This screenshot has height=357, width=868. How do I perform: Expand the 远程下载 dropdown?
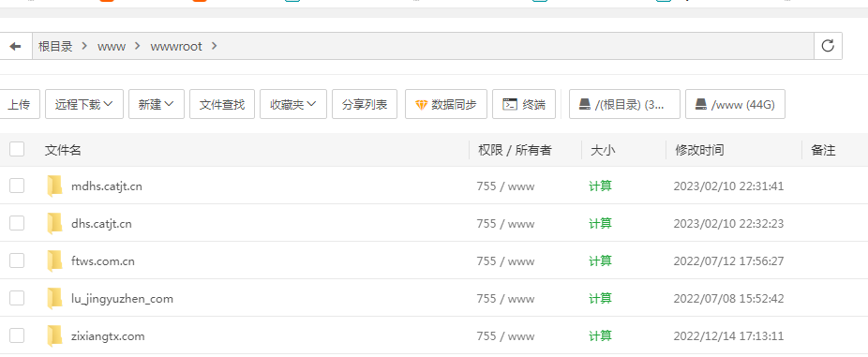(x=84, y=104)
